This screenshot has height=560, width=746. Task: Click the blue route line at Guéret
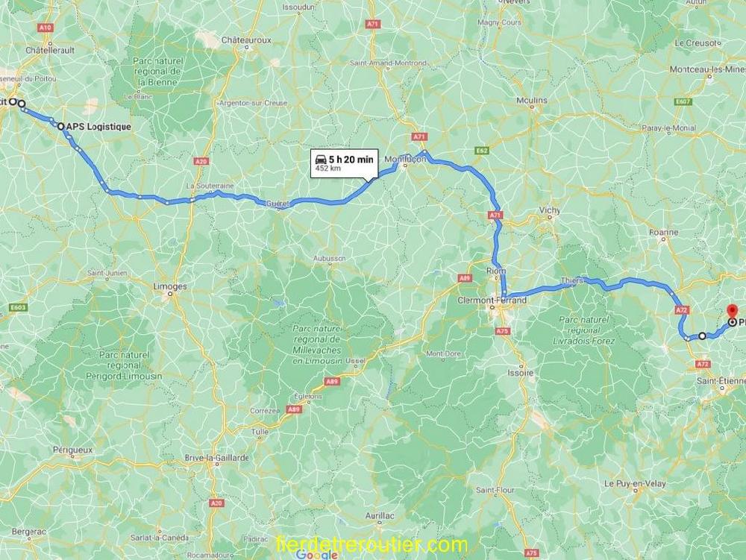click(278, 204)
